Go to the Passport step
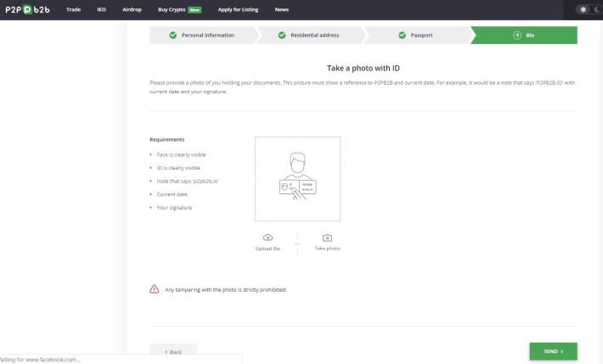The width and height of the screenshot is (603, 364). tap(417, 36)
